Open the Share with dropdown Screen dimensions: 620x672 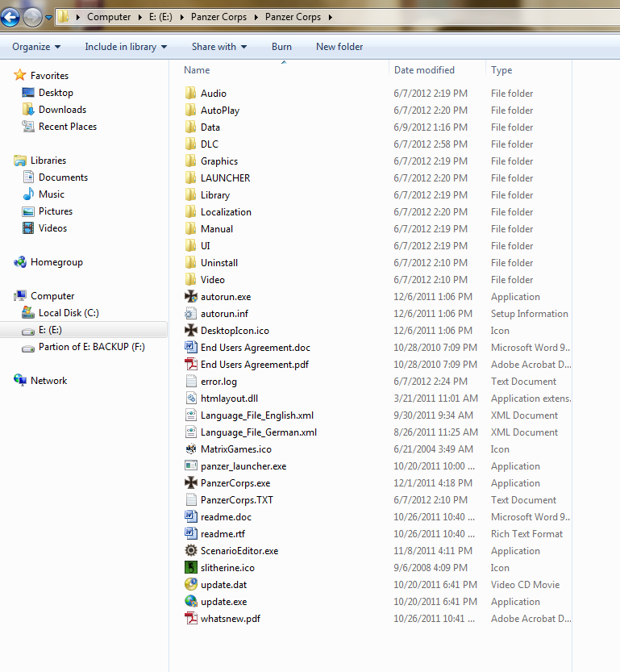218,47
